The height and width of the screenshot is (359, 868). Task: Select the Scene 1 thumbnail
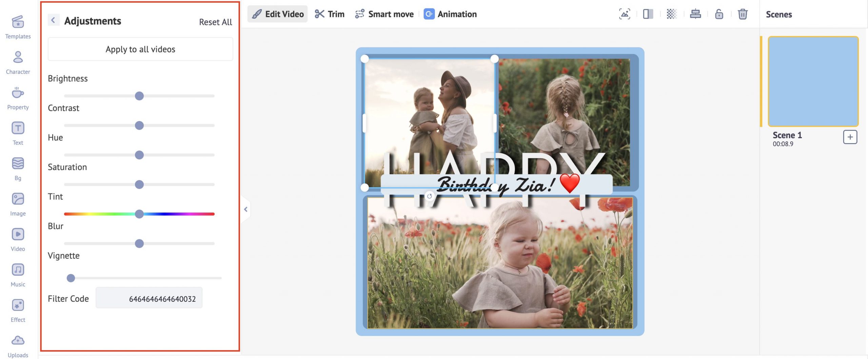tap(813, 81)
